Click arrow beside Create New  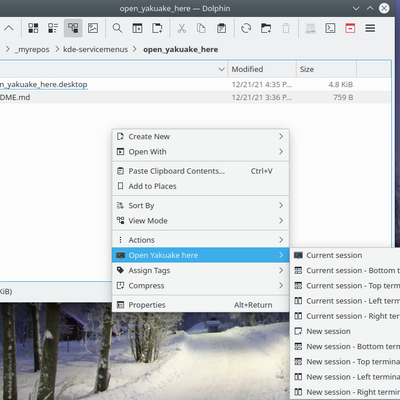click(281, 137)
